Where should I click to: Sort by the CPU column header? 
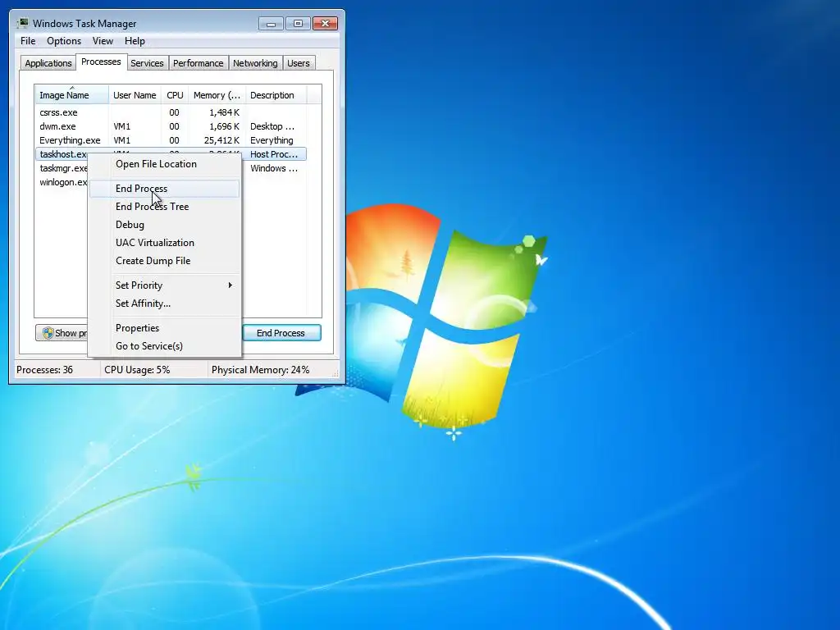point(175,95)
